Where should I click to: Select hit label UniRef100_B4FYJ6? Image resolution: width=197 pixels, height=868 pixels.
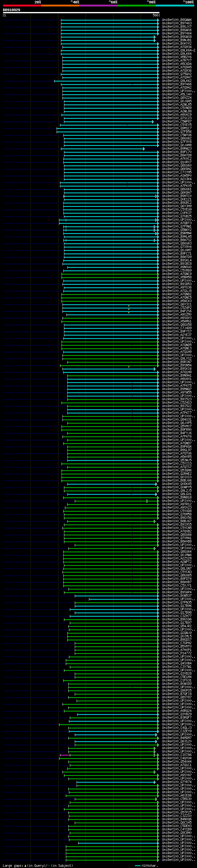(177, 433)
